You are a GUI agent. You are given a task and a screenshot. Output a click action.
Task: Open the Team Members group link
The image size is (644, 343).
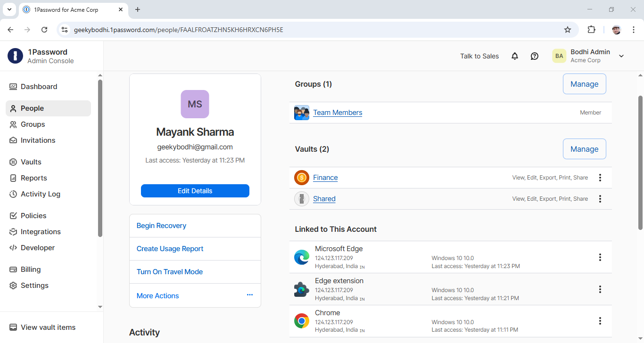338,113
